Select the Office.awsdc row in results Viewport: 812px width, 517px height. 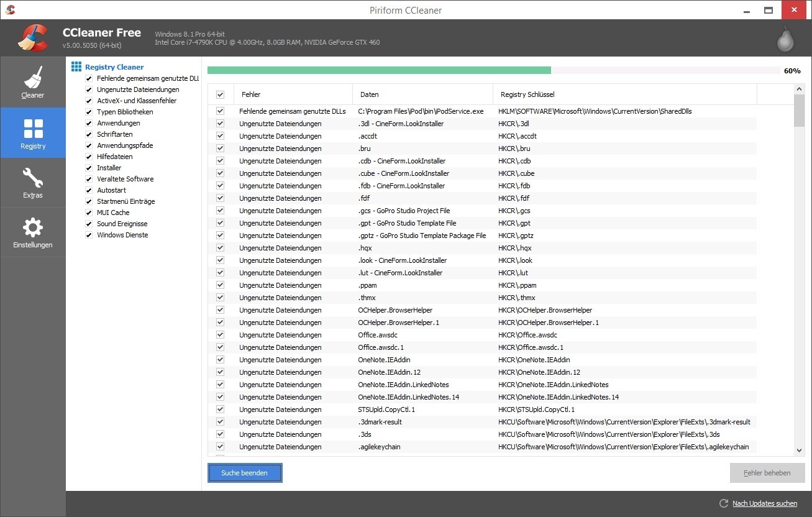click(x=378, y=335)
